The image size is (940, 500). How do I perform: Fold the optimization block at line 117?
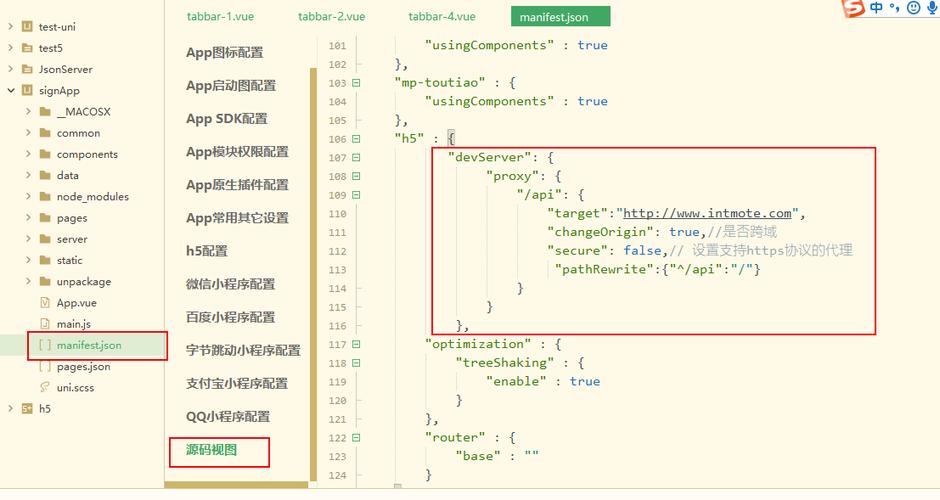(356, 344)
